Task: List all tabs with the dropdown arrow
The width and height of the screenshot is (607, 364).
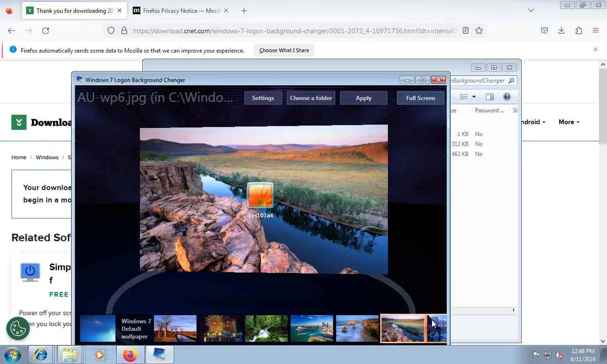Action: click(531, 10)
